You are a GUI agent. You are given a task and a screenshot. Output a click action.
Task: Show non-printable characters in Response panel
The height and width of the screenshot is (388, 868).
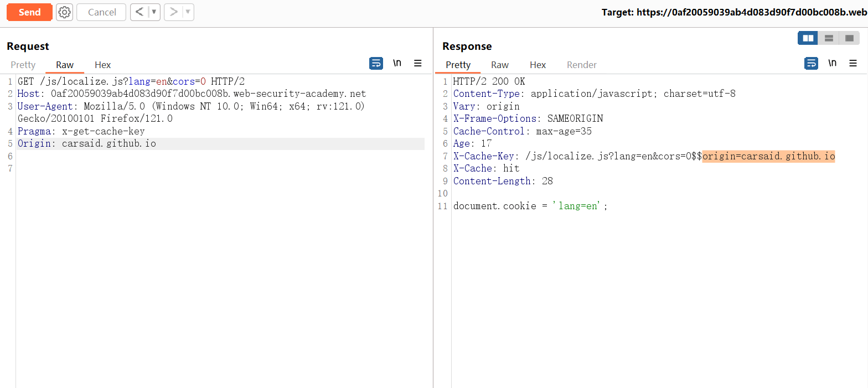[x=832, y=63]
